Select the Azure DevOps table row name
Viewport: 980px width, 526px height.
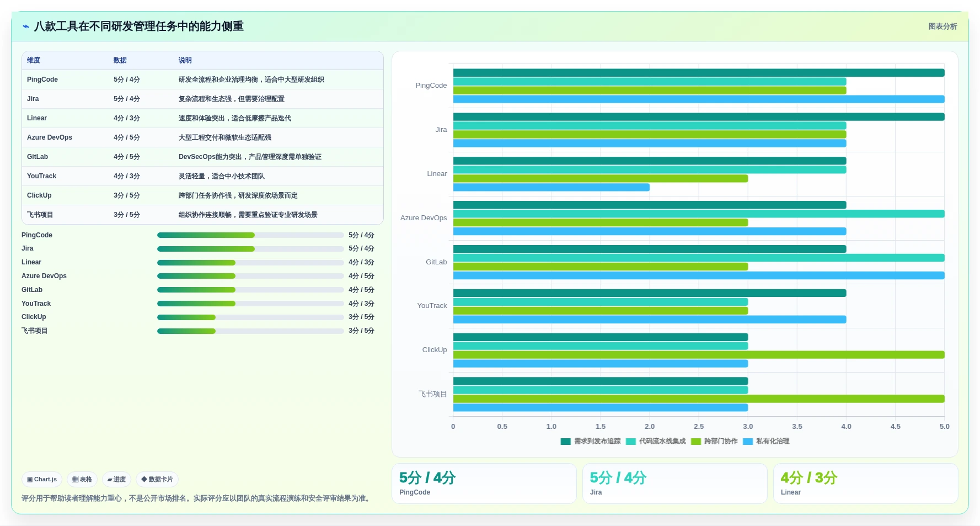(50, 137)
